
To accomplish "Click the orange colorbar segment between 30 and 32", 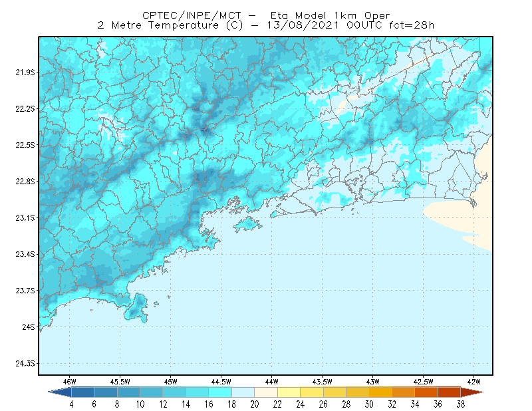I will pyautogui.click(x=380, y=392).
